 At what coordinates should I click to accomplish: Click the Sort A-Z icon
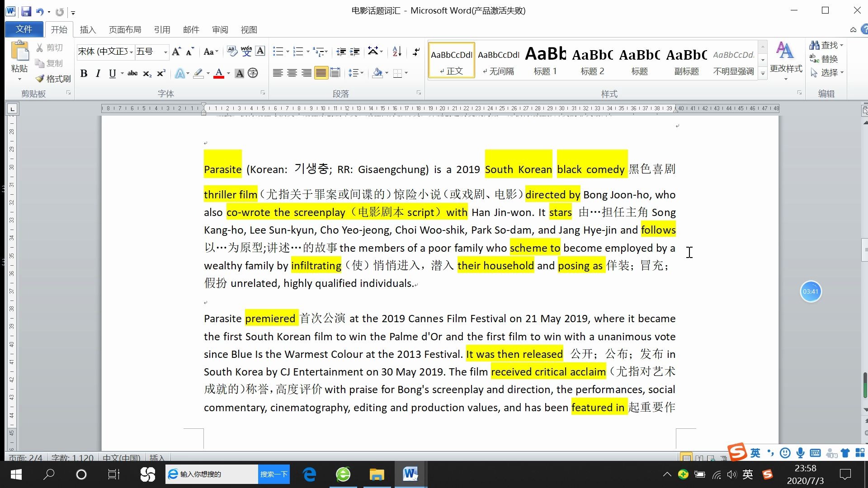click(397, 52)
